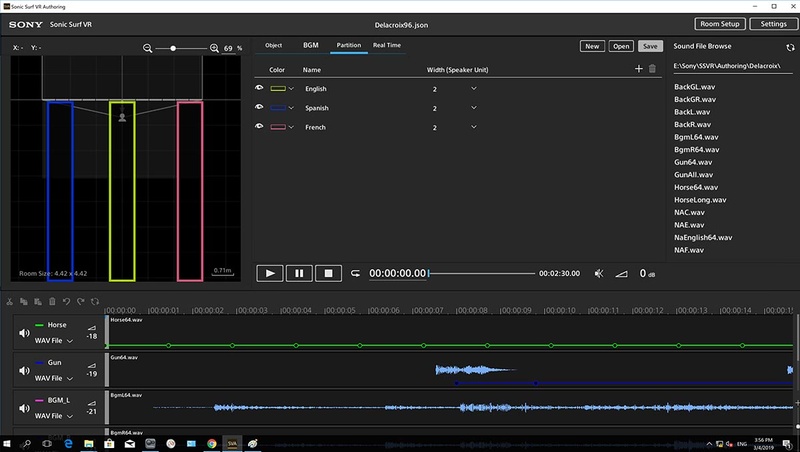Expand the WAV File dropdown on Gun track

point(70,379)
